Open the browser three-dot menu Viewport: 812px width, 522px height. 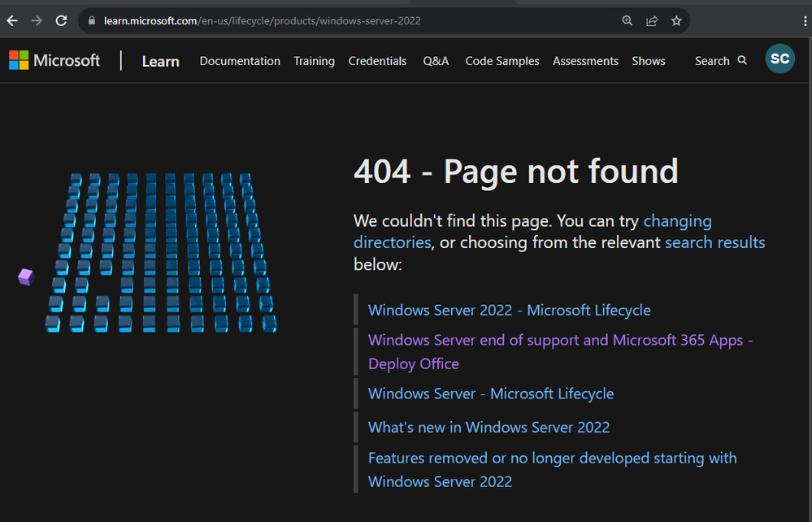tap(805, 20)
